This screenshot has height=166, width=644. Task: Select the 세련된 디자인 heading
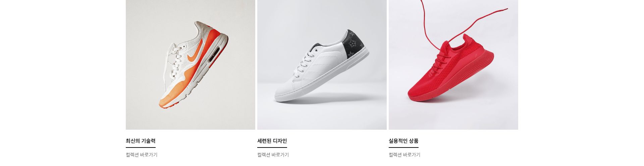272,141
